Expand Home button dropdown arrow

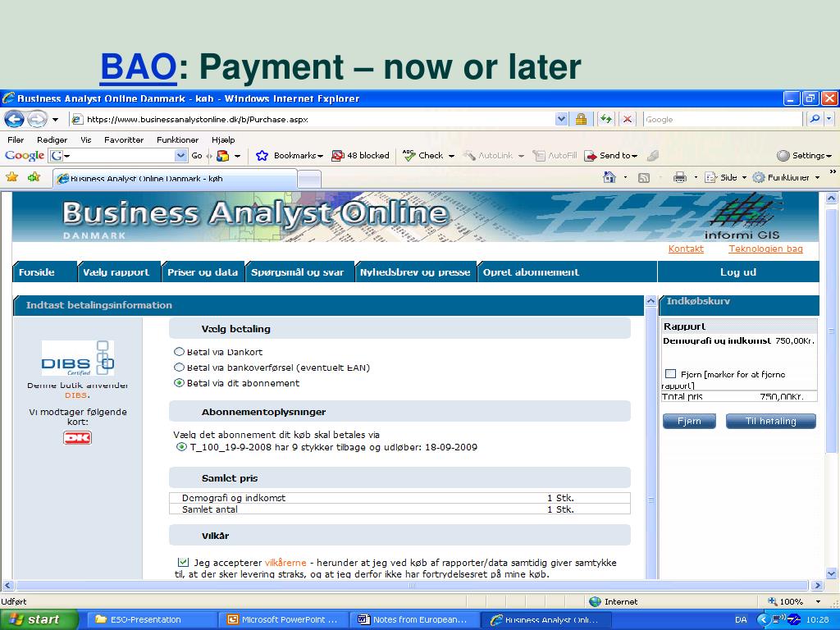click(625, 177)
